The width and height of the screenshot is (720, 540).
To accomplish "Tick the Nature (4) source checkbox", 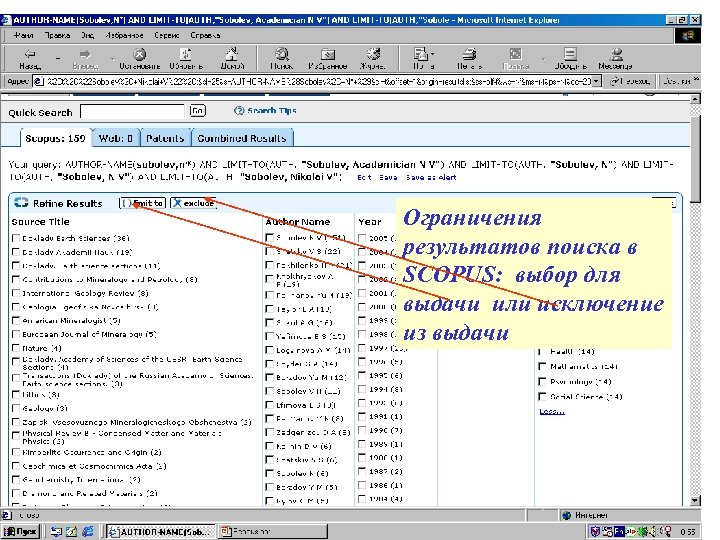I will (16, 348).
